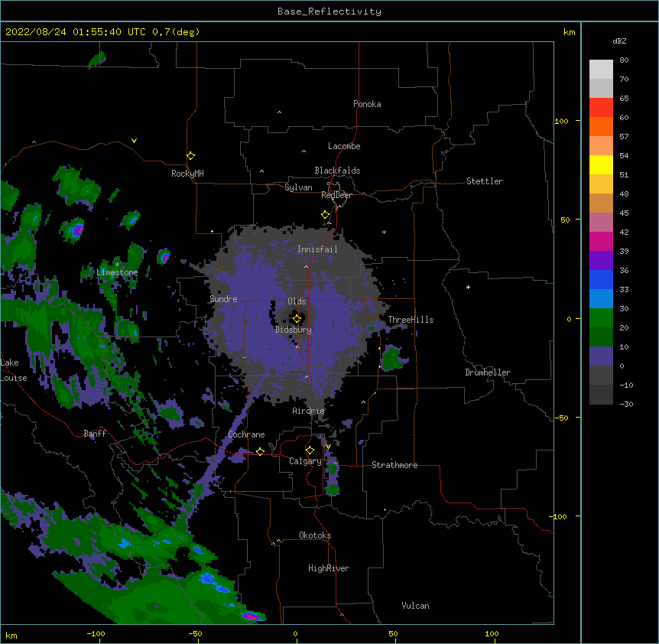Click the dBZ legend heading

[619, 41]
